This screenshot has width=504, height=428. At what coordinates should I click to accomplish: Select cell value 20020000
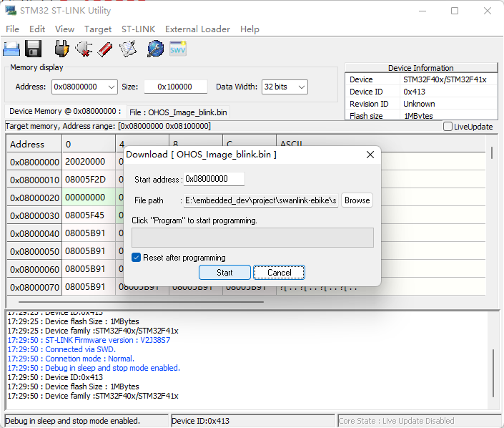(x=89, y=162)
